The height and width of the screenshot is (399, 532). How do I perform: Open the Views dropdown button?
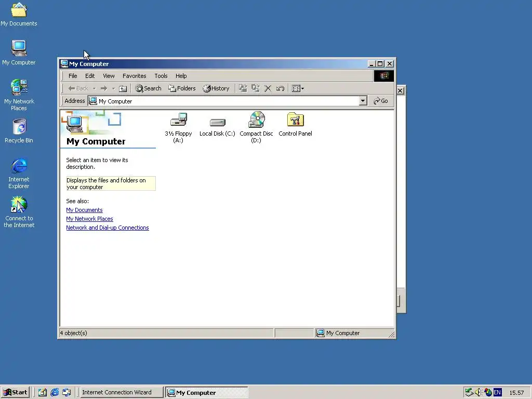coord(298,88)
